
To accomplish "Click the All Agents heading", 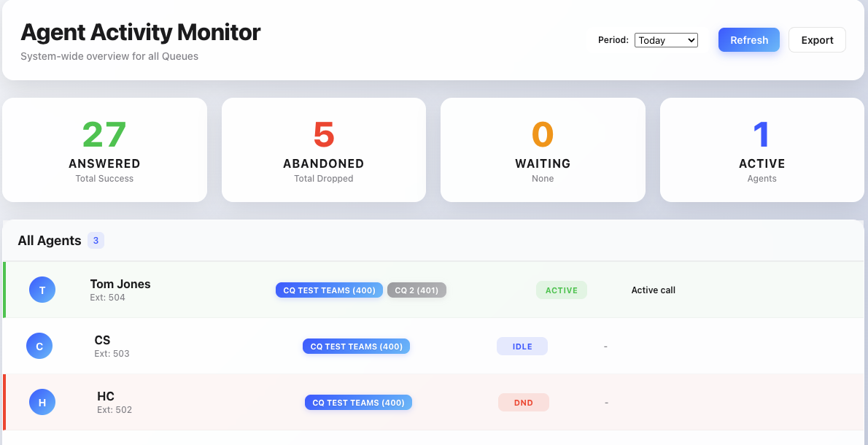I will (x=50, y=241).
